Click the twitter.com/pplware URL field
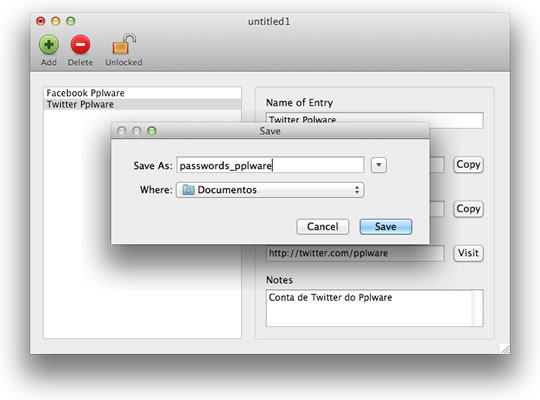The height and width of the screenshot is (400, 540). tap(355, 253)
